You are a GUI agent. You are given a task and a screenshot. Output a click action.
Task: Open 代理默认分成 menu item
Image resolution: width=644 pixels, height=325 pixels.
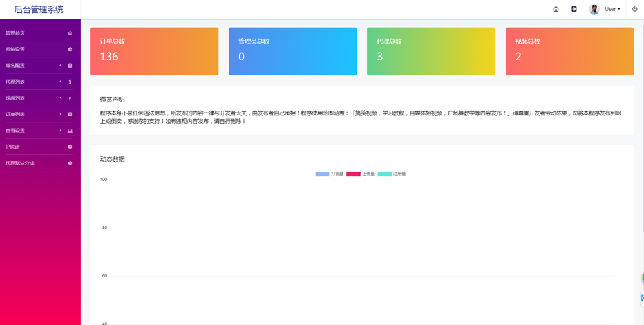[20, 163]
